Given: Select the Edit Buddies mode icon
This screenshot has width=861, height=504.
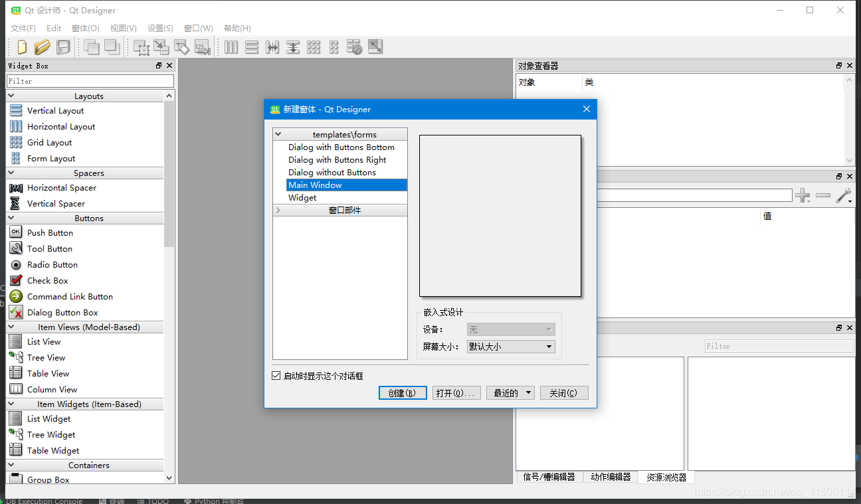Looking at the screenshot, I should click(x=182, y=47).
